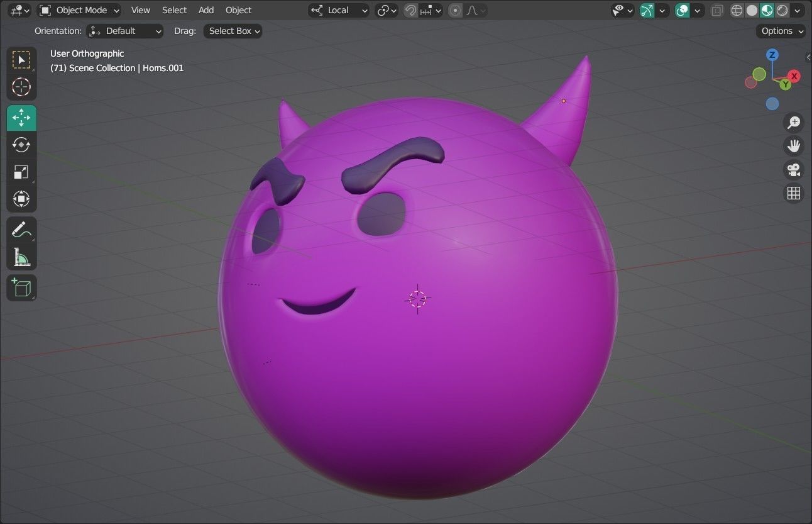Pick the Scale tool
This screenshot has height=524, width=812.
tap(21, 172)
